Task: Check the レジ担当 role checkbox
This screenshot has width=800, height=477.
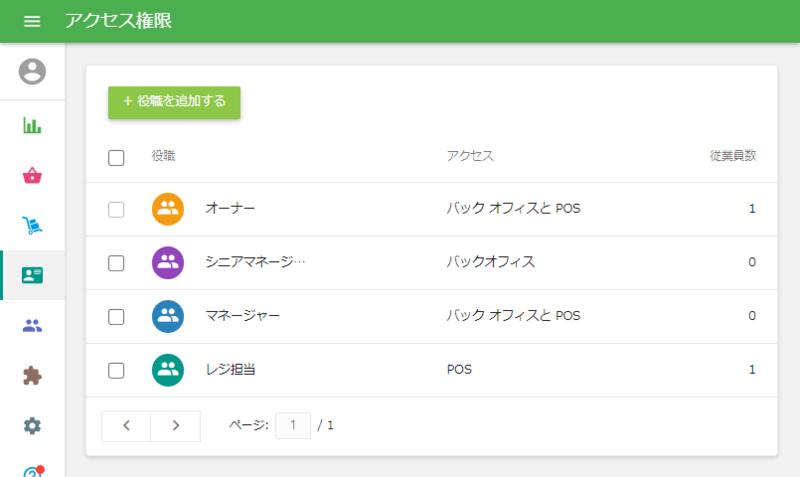Action: [x=116, y=370]
